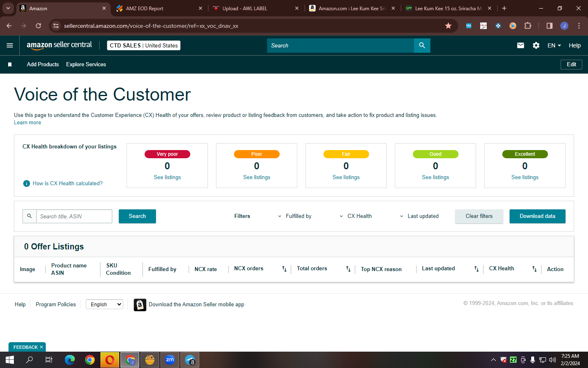Close the FEEDBACK tab with its X
Viewport: 588px width, 368px height.
click(41, 347)
